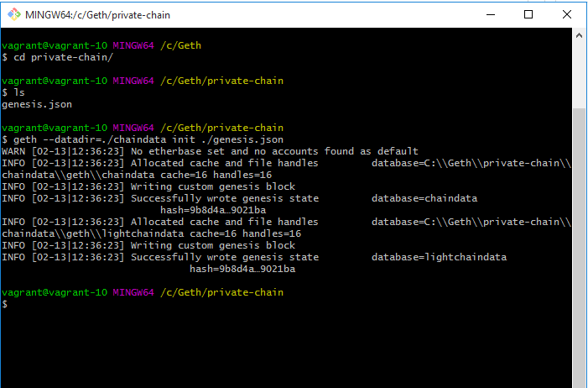Click the 'ls' command line
588x388 pixels.
point(13,92)
